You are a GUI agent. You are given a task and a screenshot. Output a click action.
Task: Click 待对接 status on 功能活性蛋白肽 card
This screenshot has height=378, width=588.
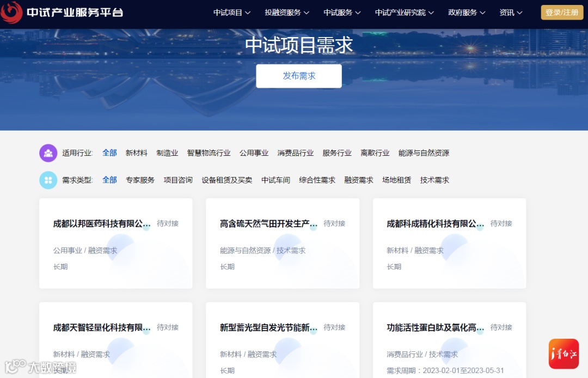(x=501, y=327)
